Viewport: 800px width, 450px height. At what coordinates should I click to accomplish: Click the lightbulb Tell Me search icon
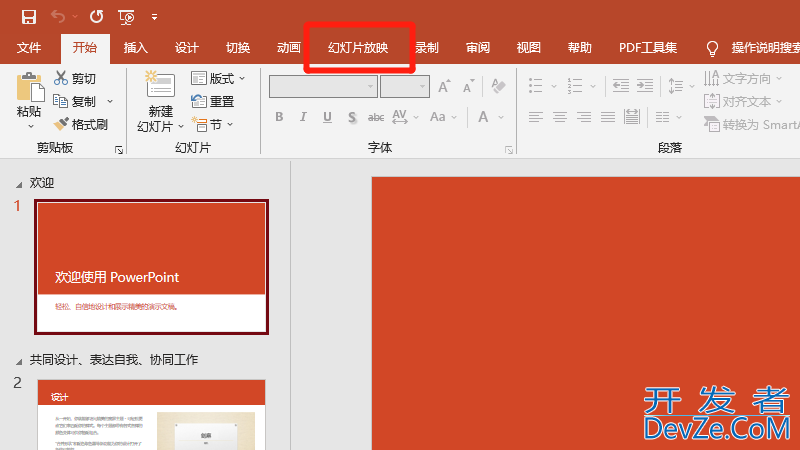[x=712, y=48]
